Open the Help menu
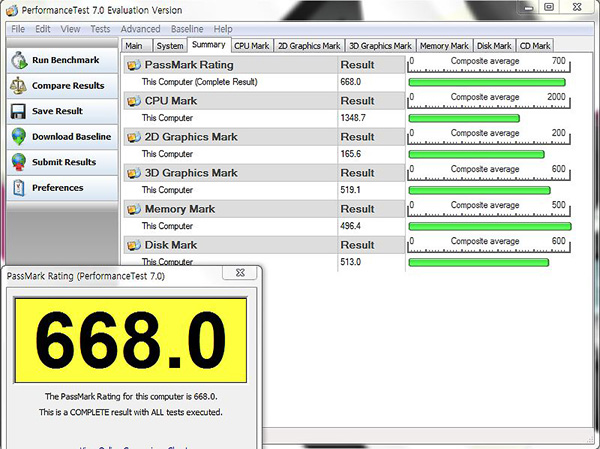The height and width of the screenshot is (449, 600). point(223,29)
